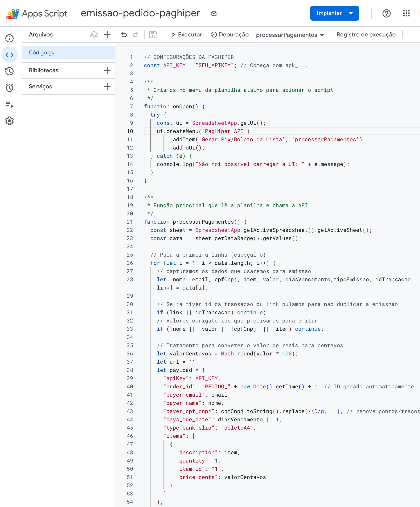Image resolution: width=420 pixels, height=507 pixels.
Task: Open the Triggers alarm clock icon
Action: (x=9, y=88)
